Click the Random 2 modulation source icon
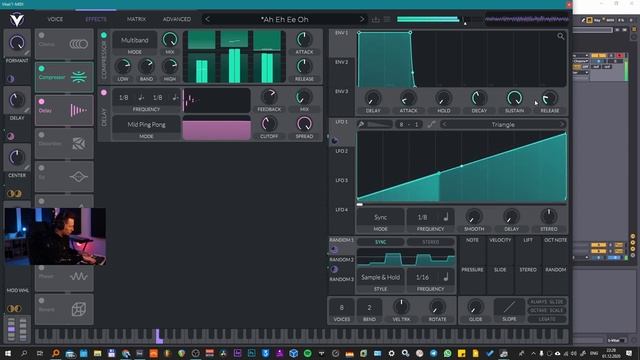 coord(334,269)
